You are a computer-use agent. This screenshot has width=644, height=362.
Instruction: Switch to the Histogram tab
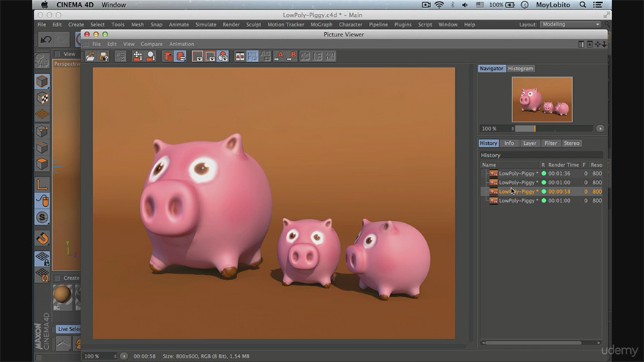tap(520, 69)
